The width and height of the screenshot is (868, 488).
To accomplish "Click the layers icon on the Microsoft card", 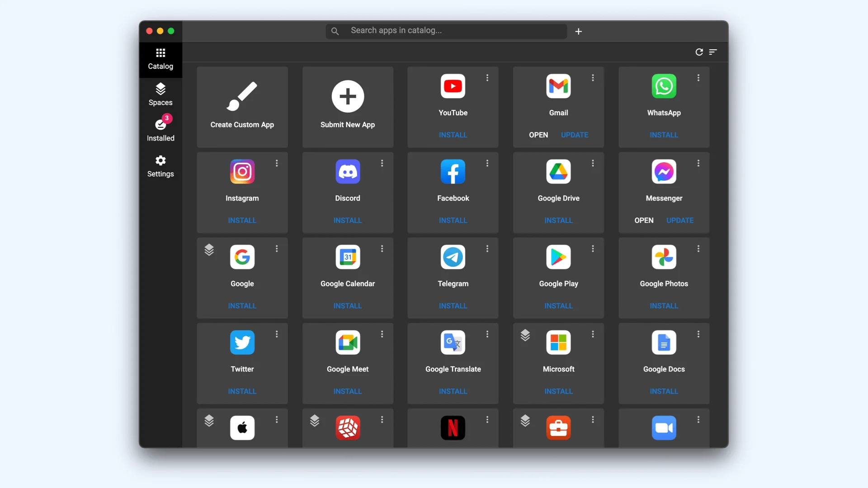I will pos(525,335).
